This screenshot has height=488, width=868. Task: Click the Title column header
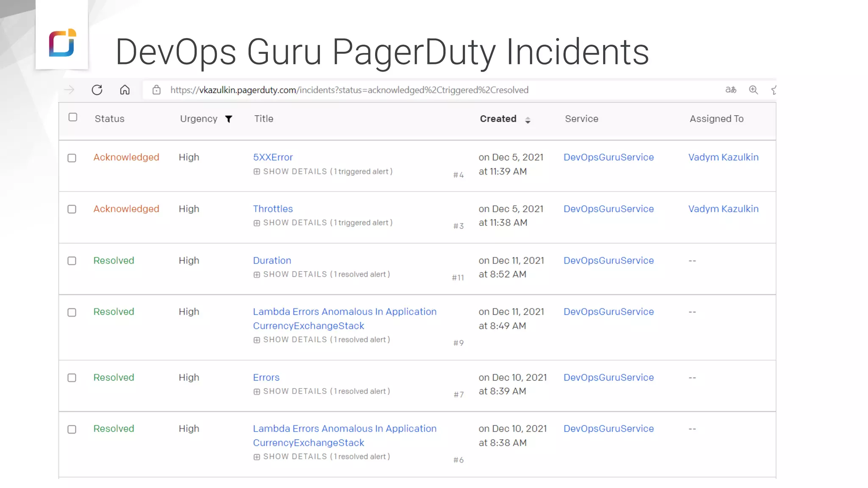(x=264, y=119)
